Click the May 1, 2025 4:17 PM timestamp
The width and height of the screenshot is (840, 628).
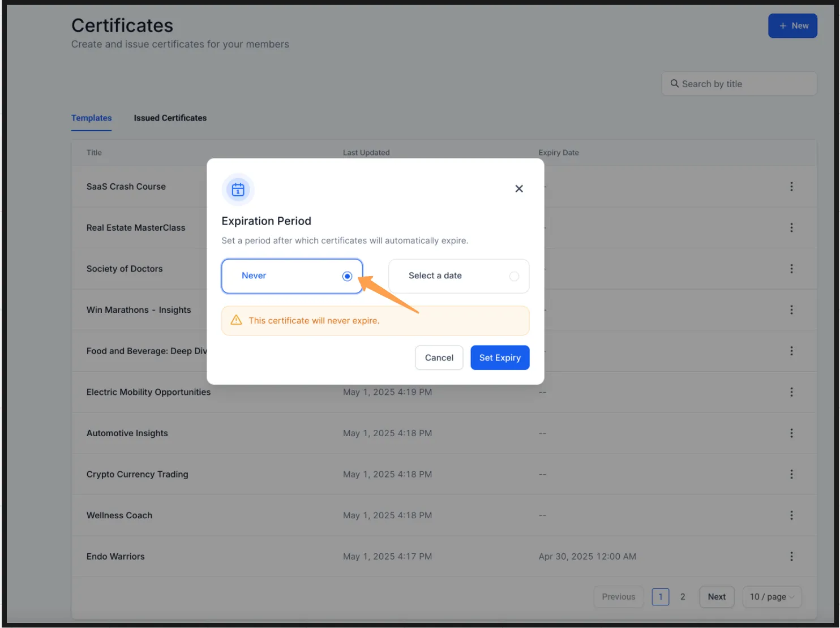pos(388,557)
